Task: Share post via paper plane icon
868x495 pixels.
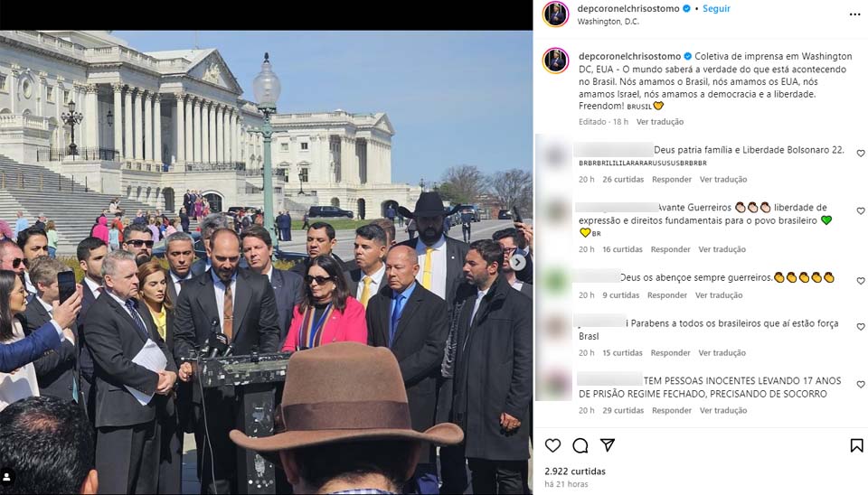Action: pyautogui.click(x=608, y=445)
